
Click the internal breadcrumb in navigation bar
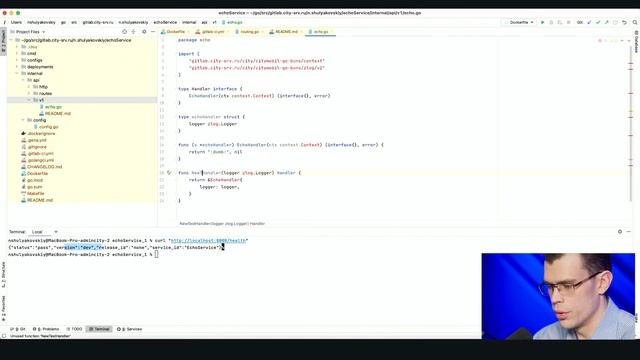tap(189, 22)
